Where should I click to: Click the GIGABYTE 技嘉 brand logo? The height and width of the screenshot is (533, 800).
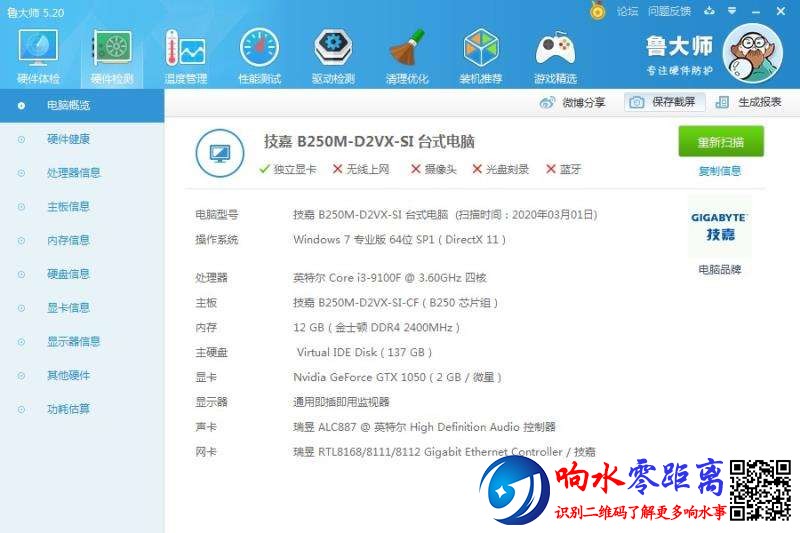719,227
